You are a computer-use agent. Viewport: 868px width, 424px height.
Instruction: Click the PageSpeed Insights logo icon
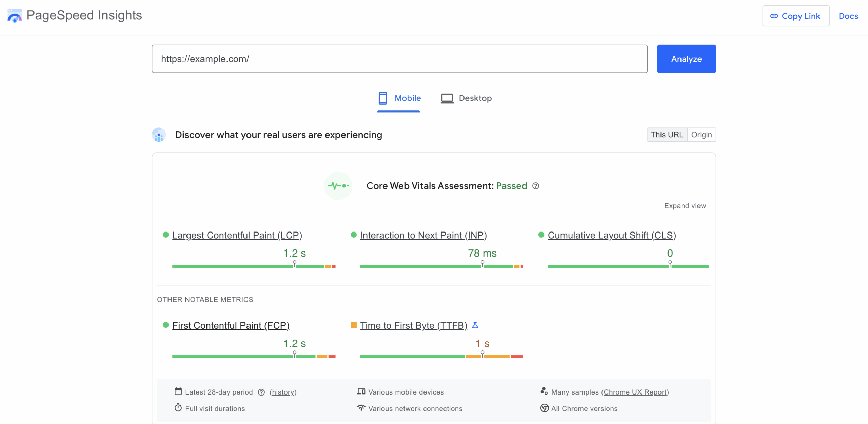[14, 15]
